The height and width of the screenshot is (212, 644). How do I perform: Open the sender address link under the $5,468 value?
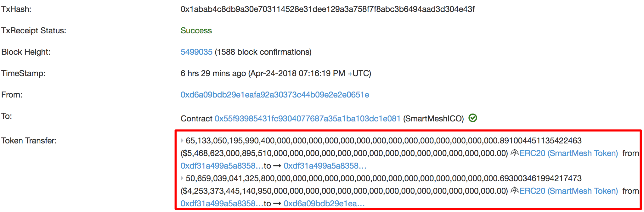[x=222, y=166]
